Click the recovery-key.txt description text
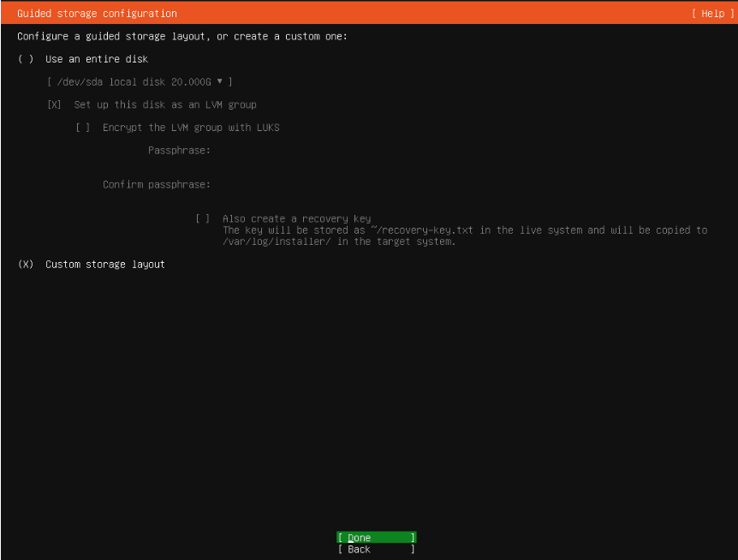 click(x=465, y=230)
